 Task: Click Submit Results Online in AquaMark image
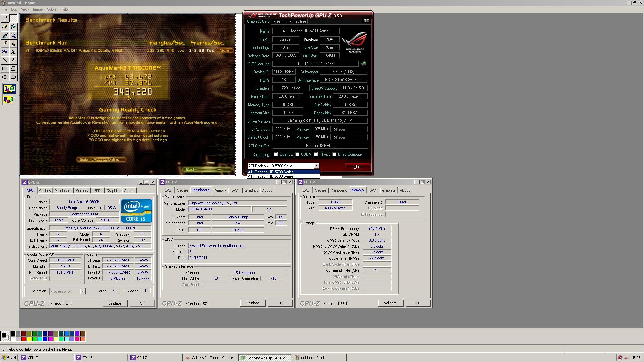click(x=101, y=160)
